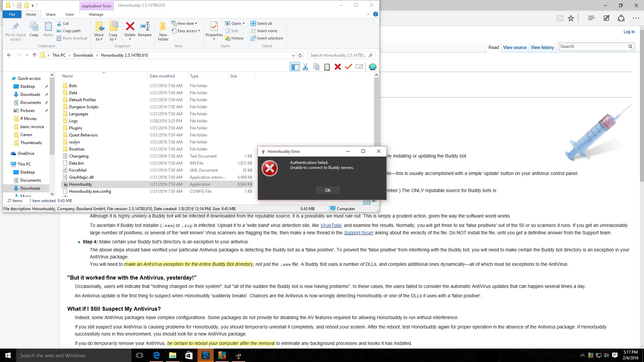This screenshot has width=644, height=362.
Task: Select OneDrive in the navigation pane
Action: (26, 154)
